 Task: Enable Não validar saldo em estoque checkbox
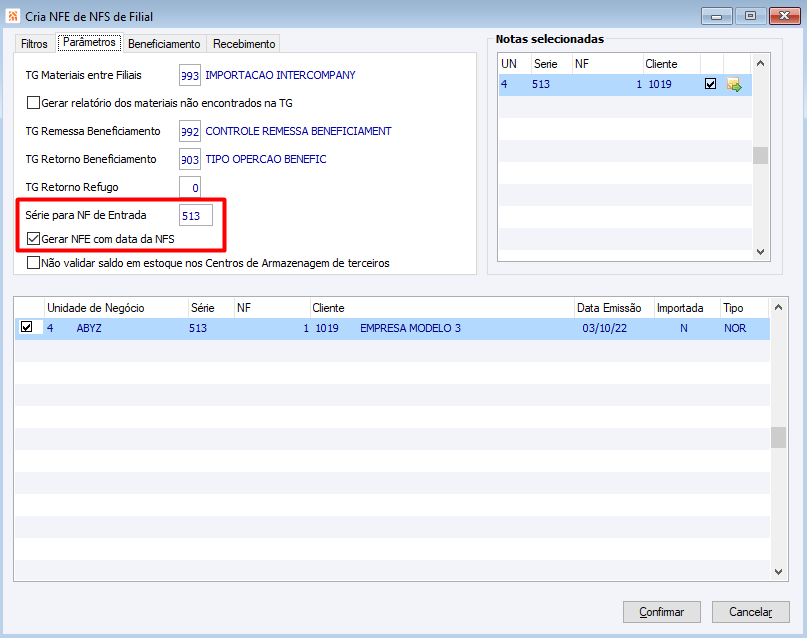tap(33, 263)
